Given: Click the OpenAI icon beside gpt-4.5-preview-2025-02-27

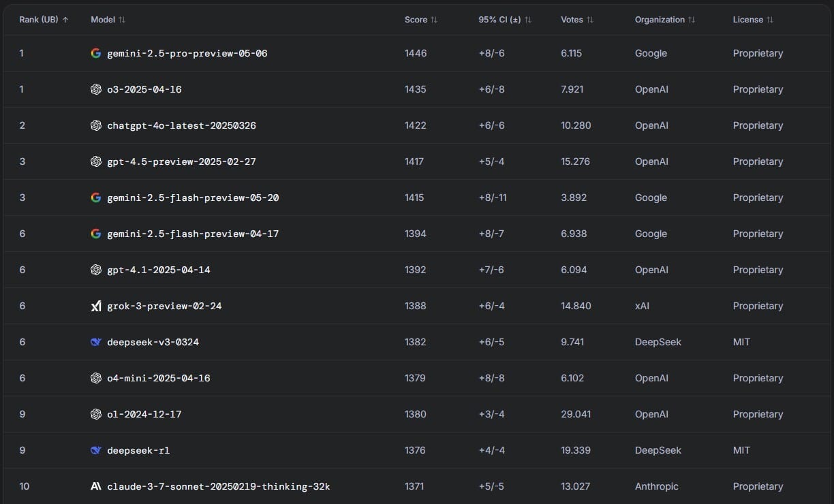Looking at the screenshot, I should (96, 161).
